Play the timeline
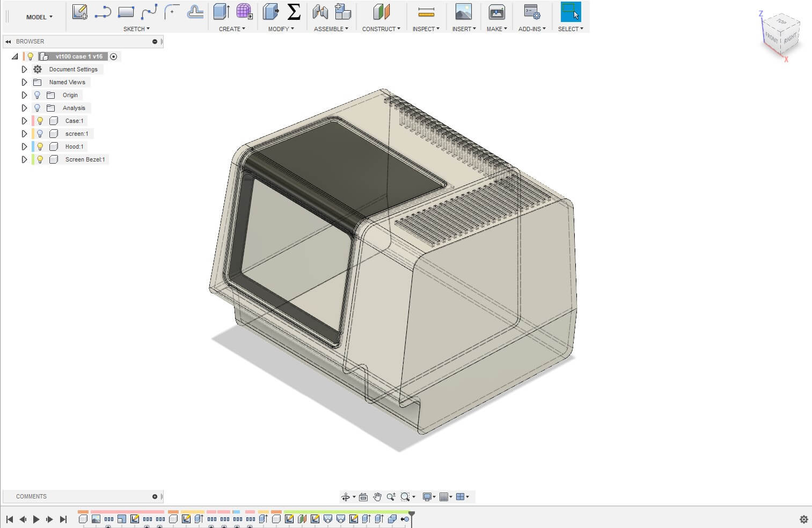 pos(36,519)
